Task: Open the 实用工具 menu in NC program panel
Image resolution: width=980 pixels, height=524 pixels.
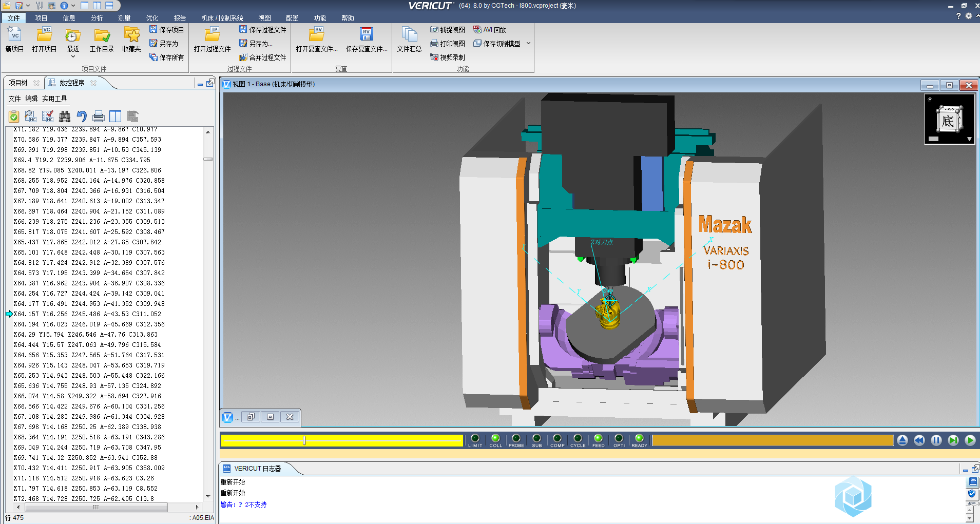Action: pos(54,99)
